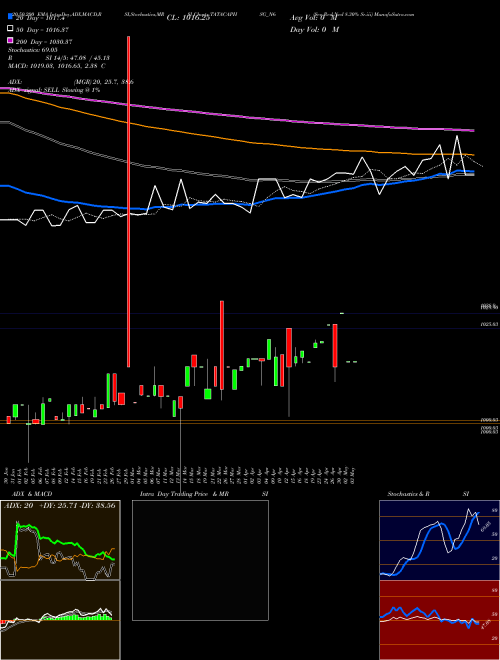Open the blue Stochastics chart thumbnail

click(439, 540)
